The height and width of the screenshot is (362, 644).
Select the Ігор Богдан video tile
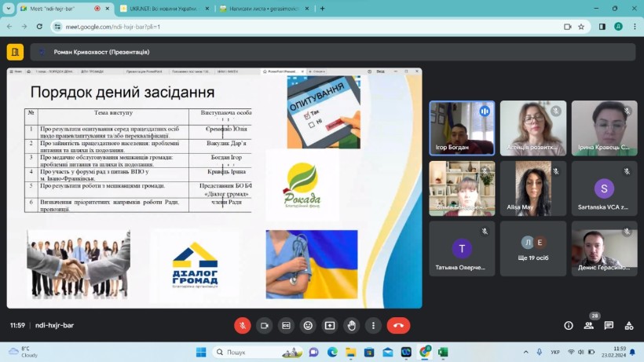462,128
